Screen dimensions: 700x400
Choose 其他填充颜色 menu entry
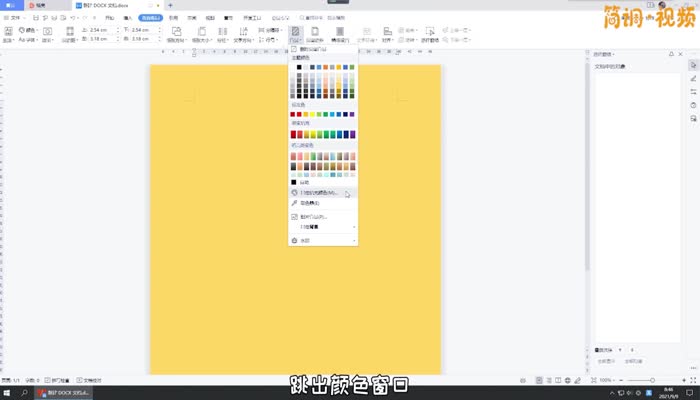click(320, 192)
